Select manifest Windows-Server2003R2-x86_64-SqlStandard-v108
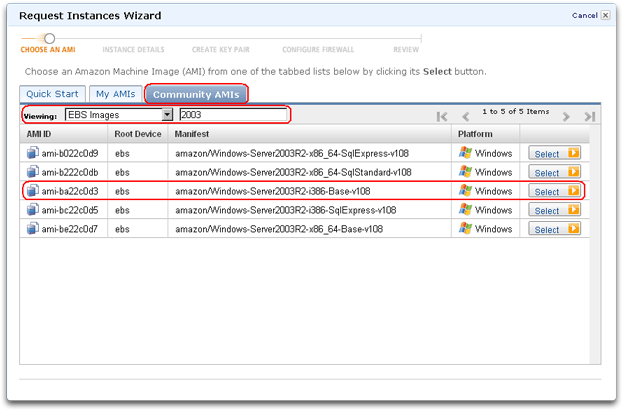622x410 pixels. click(293, 172)
